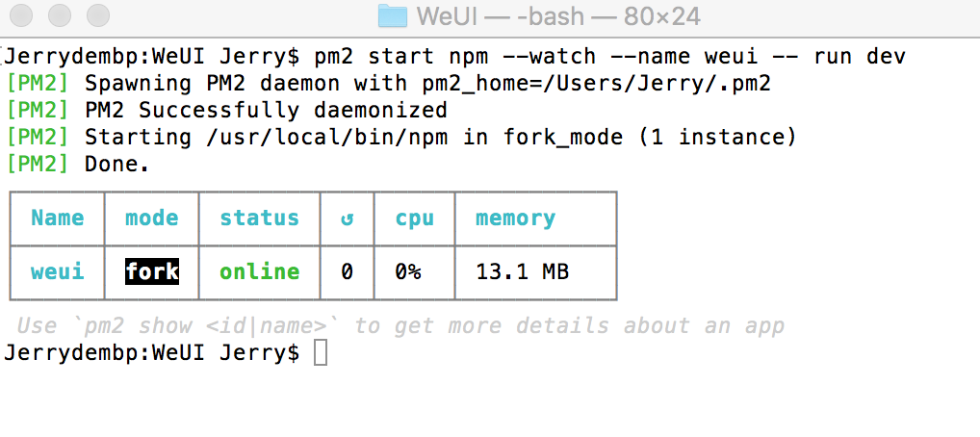Click the 'mode' column header
The width and height of the screenshot is (980, 437).
coord(151,218)
